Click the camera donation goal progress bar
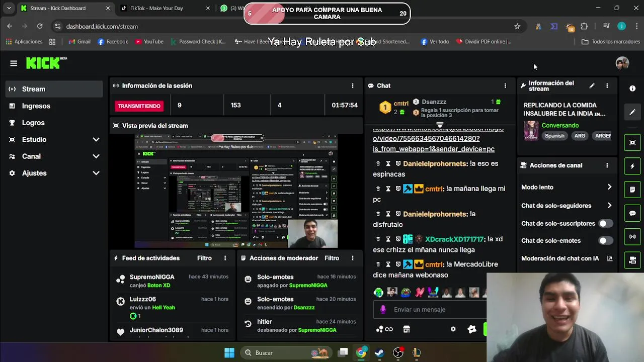The width and height of the screenshot is (644, 362). 327,14
